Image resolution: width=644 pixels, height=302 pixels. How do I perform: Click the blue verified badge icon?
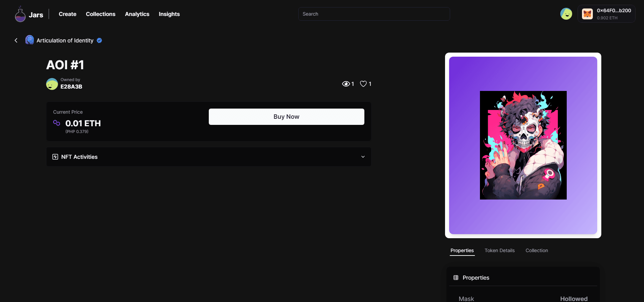point(99,40)
